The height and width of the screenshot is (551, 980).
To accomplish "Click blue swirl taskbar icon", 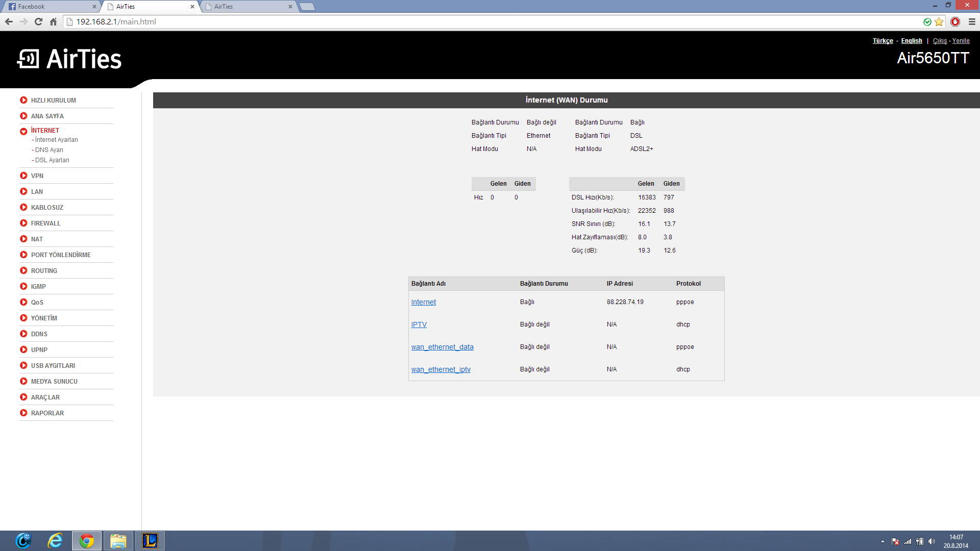I will (x=23, y=541).
